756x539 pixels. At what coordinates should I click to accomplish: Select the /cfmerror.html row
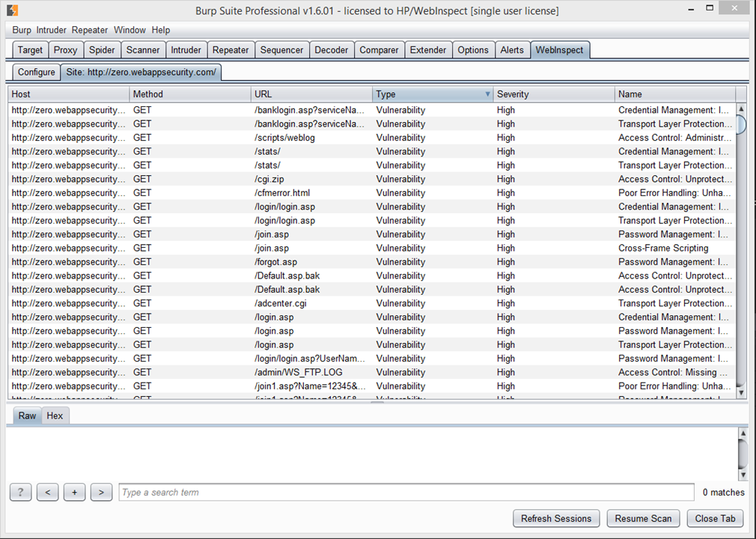372,193
